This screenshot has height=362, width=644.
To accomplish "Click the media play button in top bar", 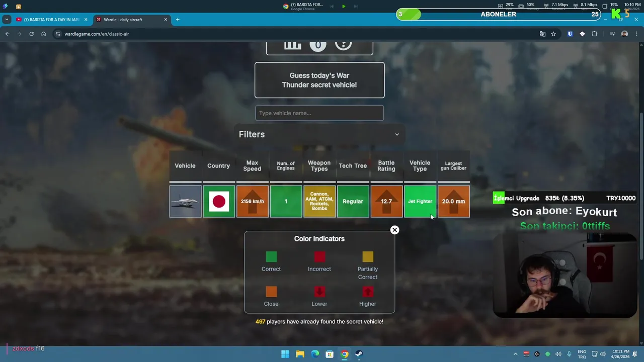I will (x=344, y=6).
